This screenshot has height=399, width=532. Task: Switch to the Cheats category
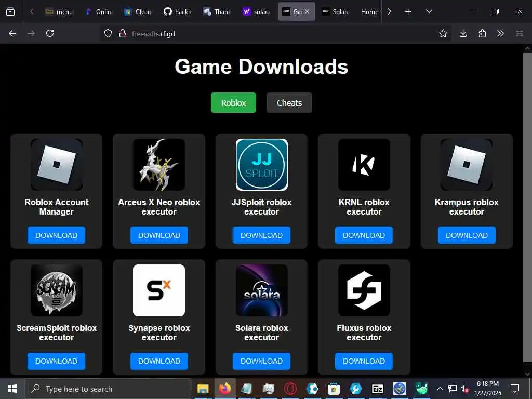(x=289, y=102)
